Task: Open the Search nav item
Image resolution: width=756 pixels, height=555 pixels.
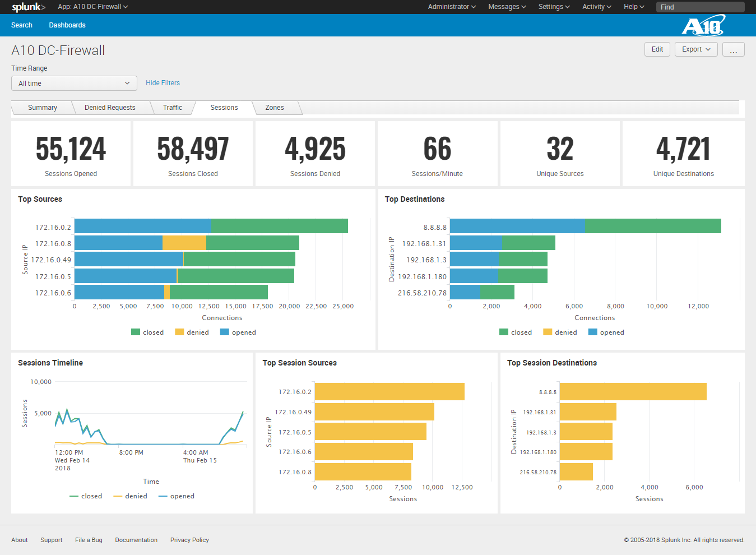Action: coord(22,25)
